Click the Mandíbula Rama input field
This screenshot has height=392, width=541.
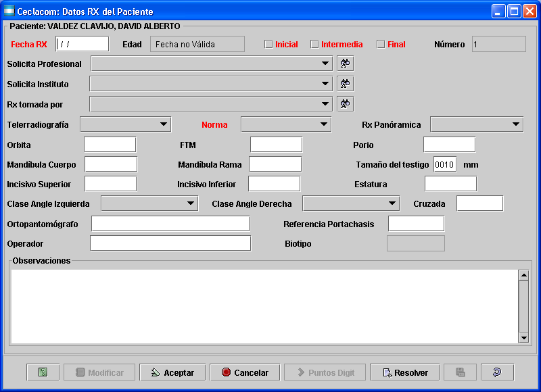coord(275,164)
